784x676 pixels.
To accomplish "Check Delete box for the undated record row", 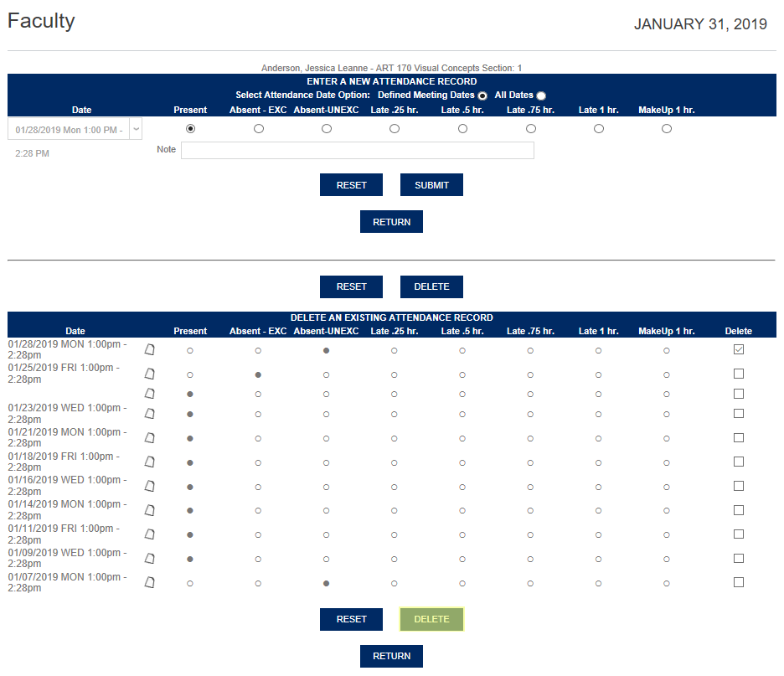I will 739,394.
